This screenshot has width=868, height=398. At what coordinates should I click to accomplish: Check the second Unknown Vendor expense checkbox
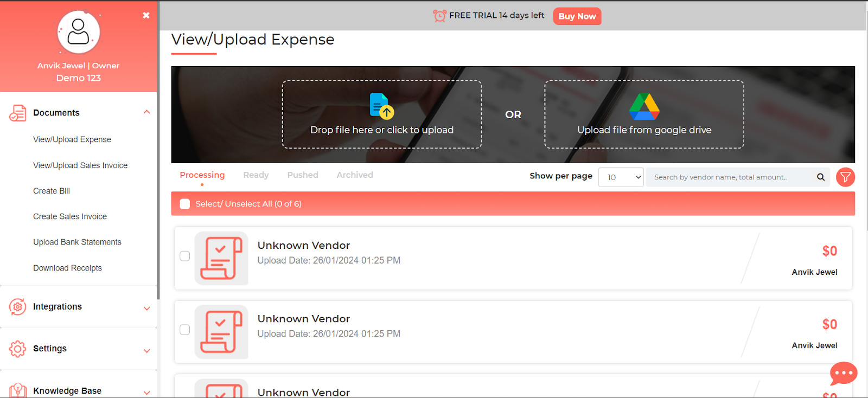(185, 330)
